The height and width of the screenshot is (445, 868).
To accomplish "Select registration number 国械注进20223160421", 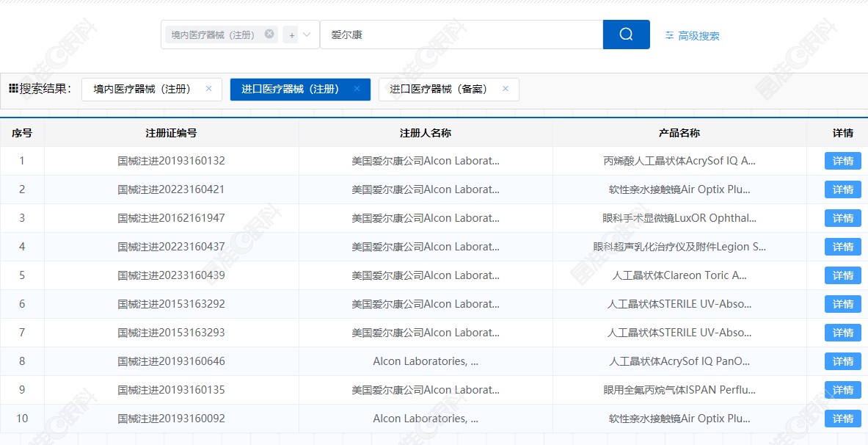I will click(172, 189).
